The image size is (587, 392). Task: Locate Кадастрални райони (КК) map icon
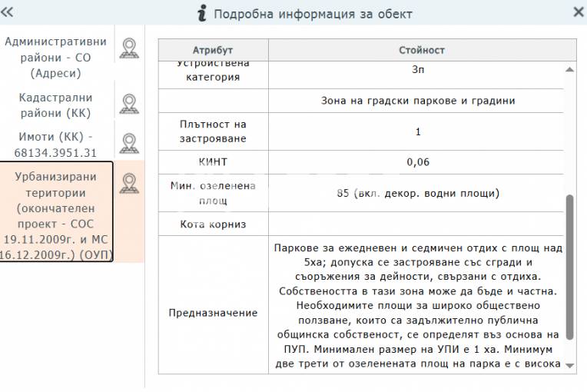point(129,104)
